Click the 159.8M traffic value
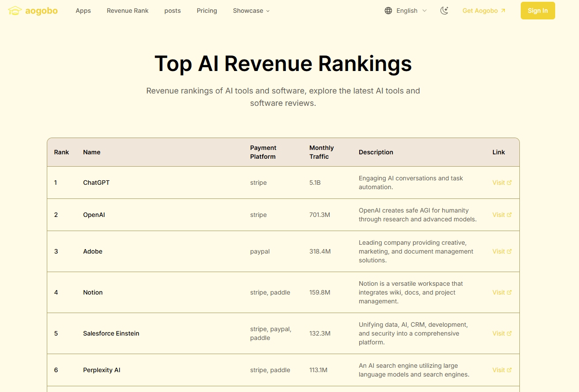This screenshot has width=579, height=392. [x=320, y=292]
